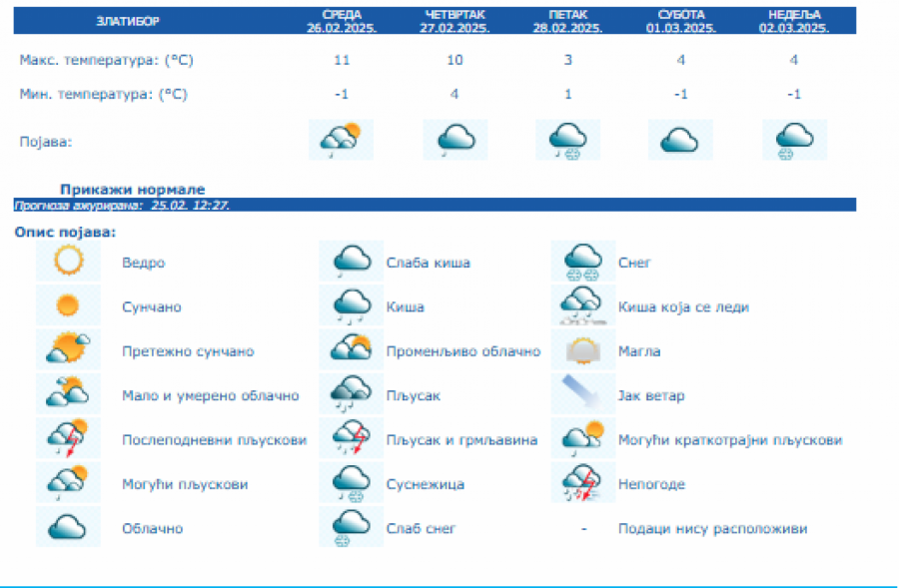The height and width of the screenshot is (588, 899).
Task: Click the ЗЛАТИБОР location header
Action: [127, 21]
